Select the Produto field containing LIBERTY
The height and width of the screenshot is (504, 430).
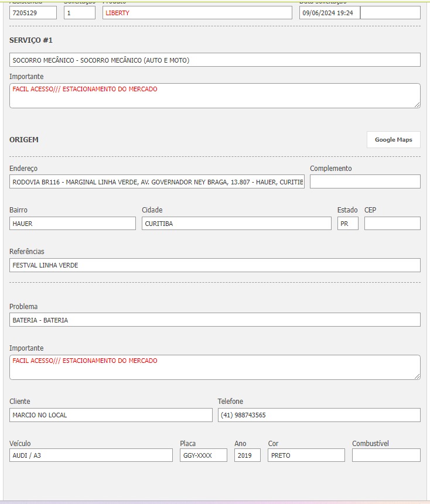coord(197,13)
